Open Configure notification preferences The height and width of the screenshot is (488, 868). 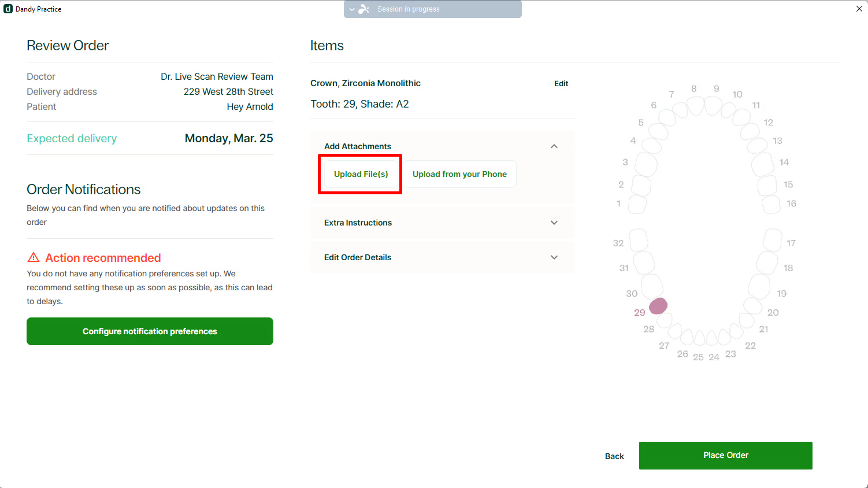click(150, 331)
